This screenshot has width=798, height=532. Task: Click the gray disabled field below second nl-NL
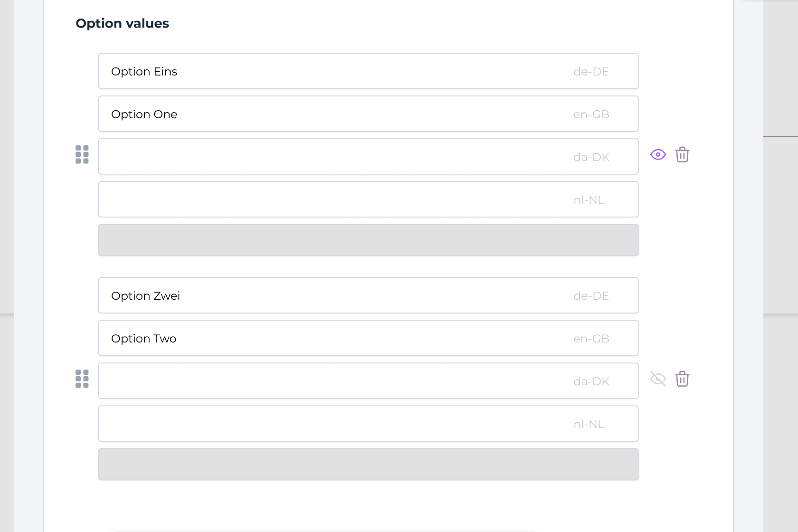[x=368, y=465]
